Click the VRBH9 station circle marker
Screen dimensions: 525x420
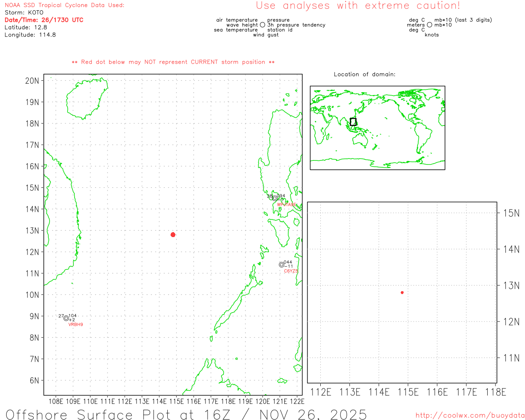coord(66,318)
